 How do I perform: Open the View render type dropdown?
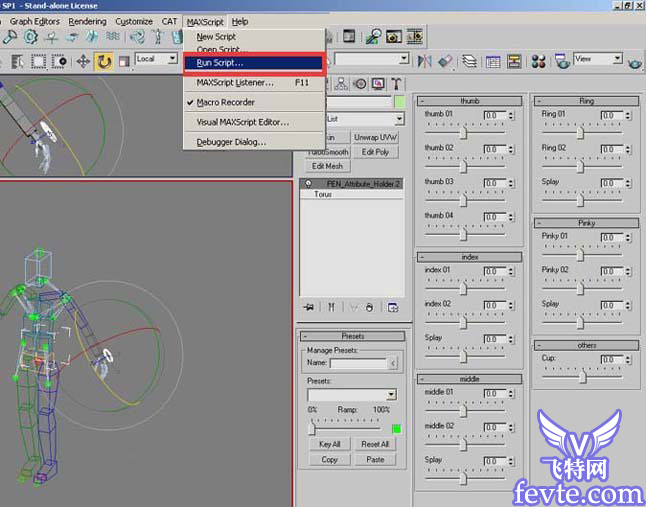click(598, 59)
